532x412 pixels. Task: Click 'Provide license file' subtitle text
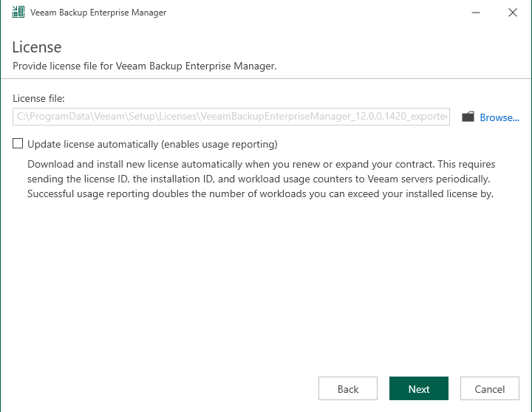(x=145, y=66)
